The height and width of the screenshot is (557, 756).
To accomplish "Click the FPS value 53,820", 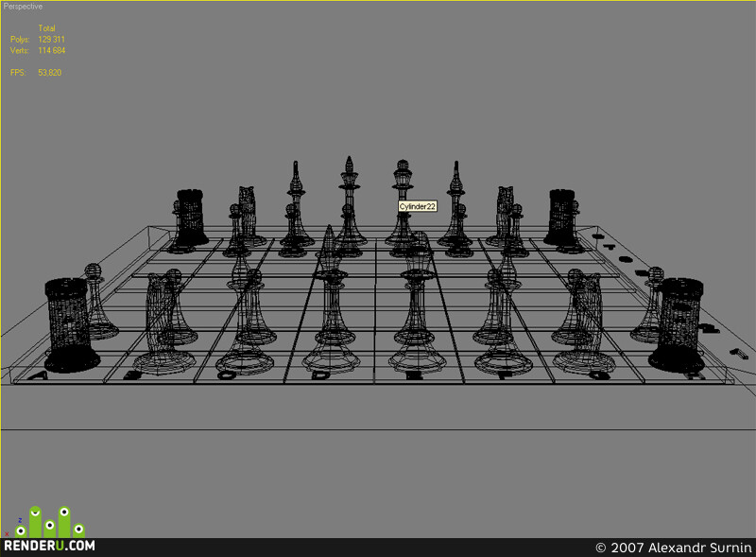I will 50,73.
